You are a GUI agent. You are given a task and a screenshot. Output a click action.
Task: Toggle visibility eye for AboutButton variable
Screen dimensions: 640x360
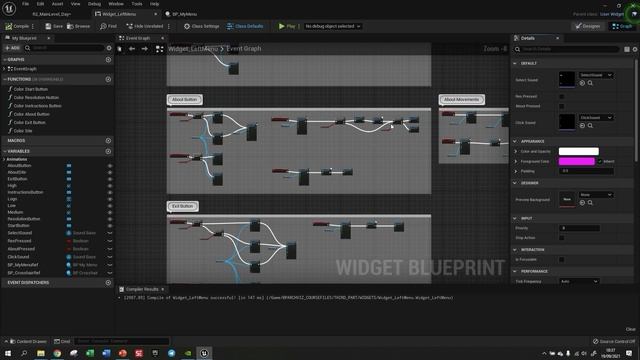(x=109, y=166)
